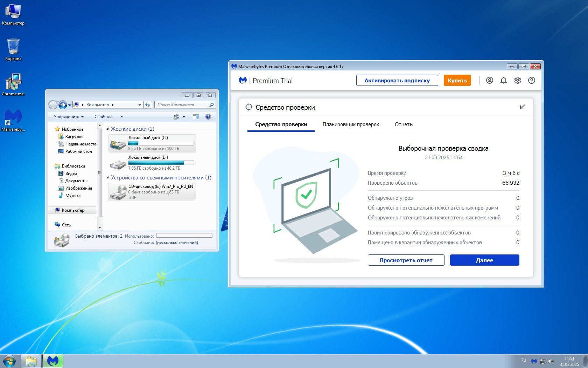Collapse the removable storage devices group
The width and height of the screenshot is (588, 368).
coord(108,178)
